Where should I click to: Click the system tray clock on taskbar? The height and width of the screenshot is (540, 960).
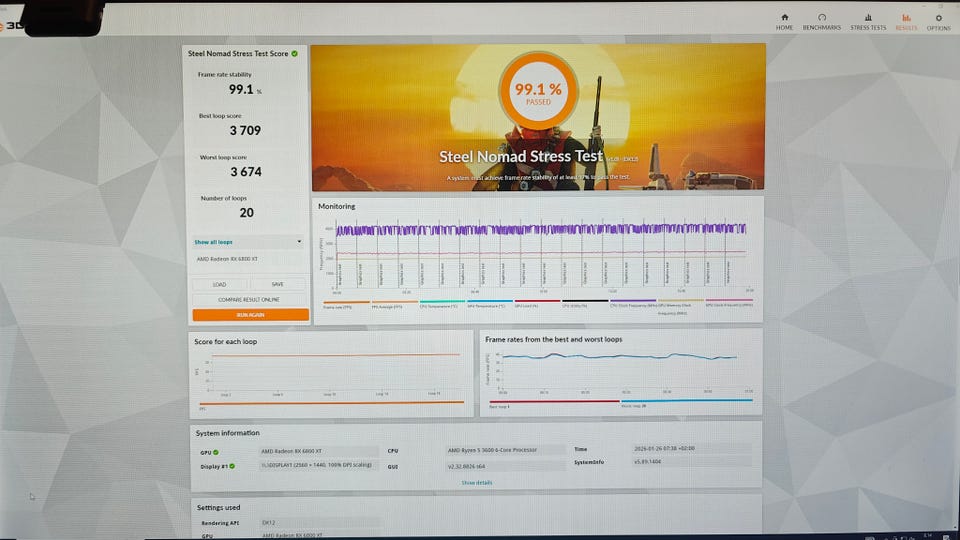(928, 536)
